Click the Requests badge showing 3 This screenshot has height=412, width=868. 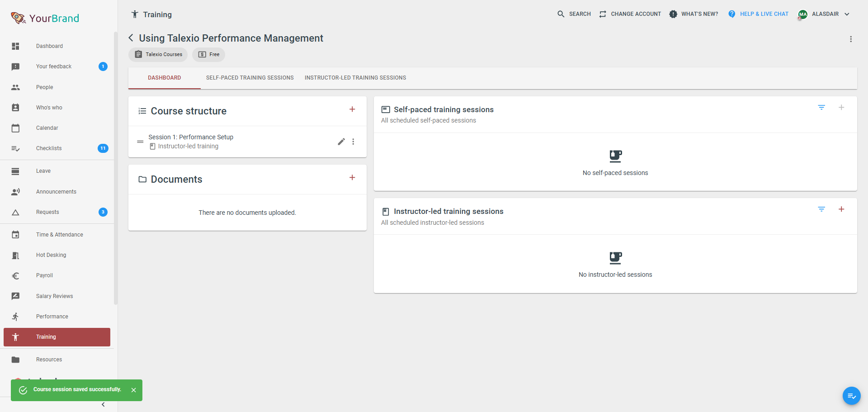[x=103, y=212]
